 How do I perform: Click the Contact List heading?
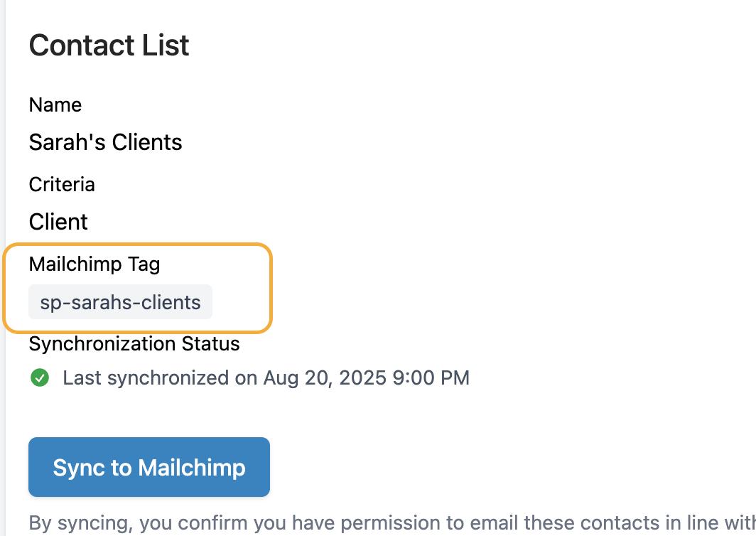[109, 45]
